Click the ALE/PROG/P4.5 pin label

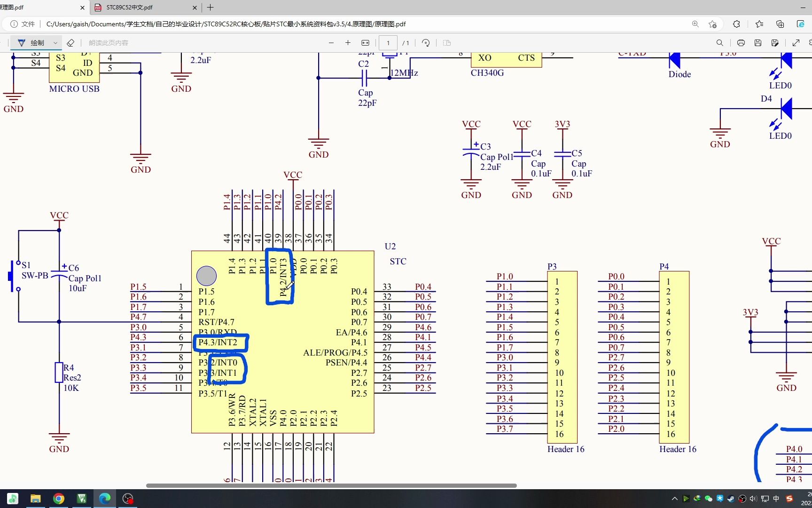coord(335,353)
